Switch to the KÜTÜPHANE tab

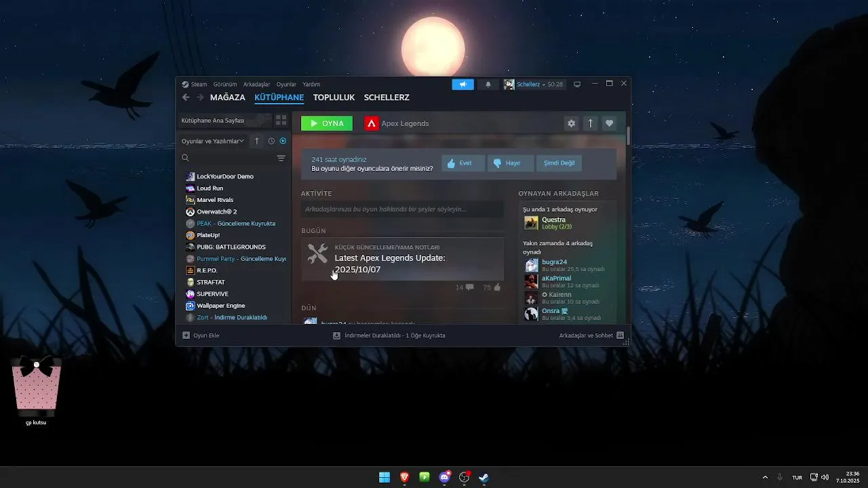279,98
